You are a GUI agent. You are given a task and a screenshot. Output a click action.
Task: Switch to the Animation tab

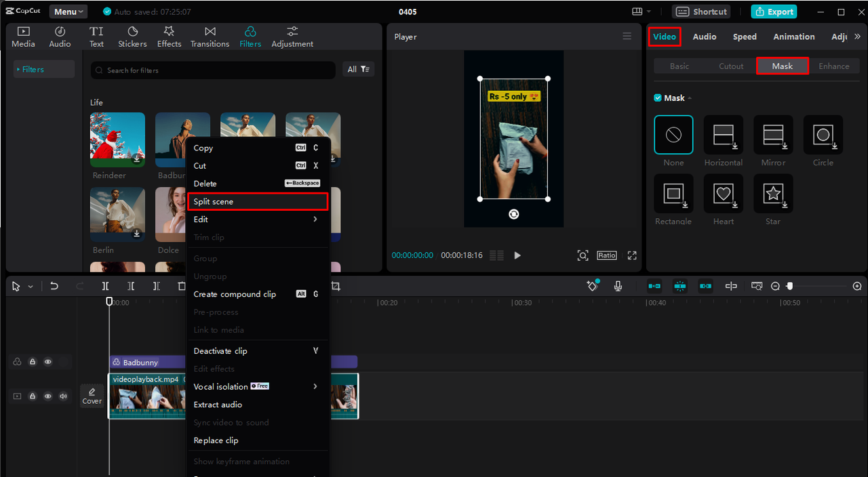tap(794, 37)
